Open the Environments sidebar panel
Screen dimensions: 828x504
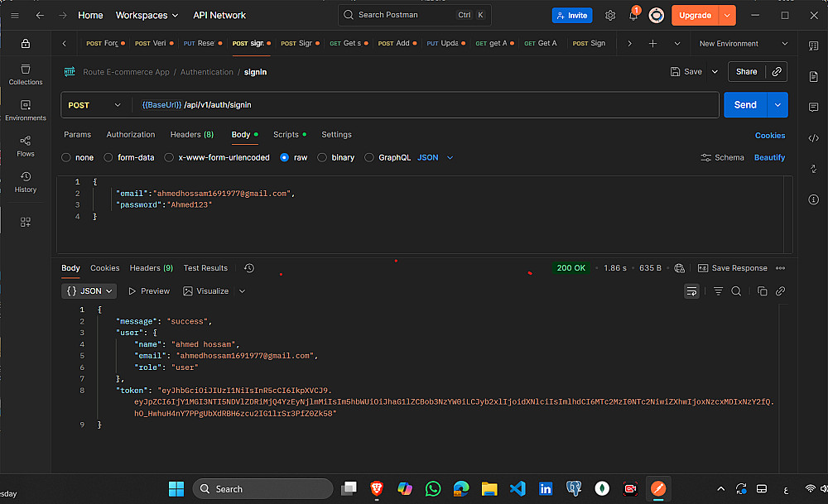(25, 110)
